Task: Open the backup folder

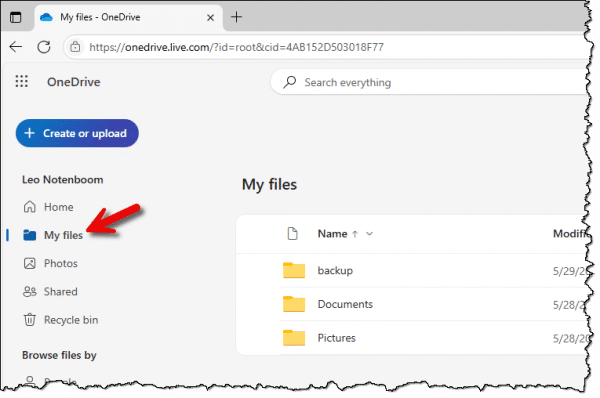Action: [335, 271]
